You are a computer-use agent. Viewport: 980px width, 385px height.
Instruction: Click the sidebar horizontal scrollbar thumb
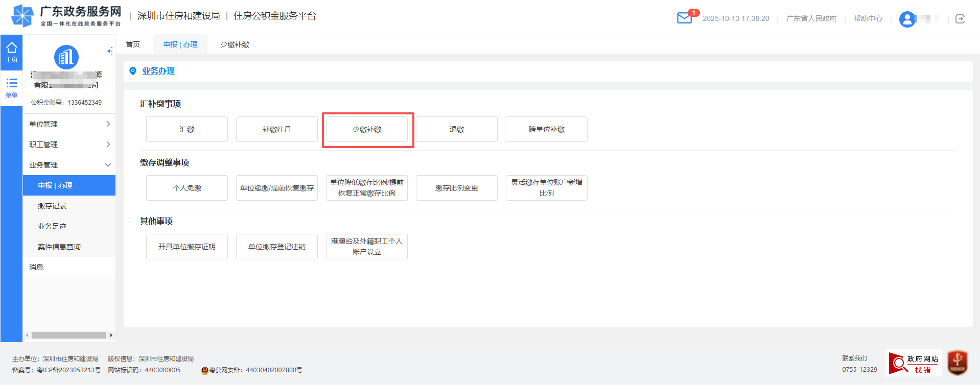point(69,335)
